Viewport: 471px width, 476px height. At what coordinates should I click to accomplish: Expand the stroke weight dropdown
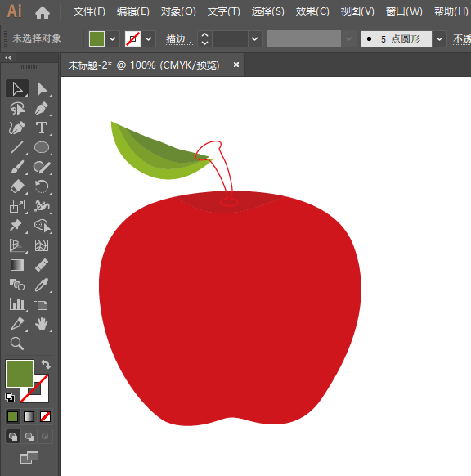click(x=254, y=39)
